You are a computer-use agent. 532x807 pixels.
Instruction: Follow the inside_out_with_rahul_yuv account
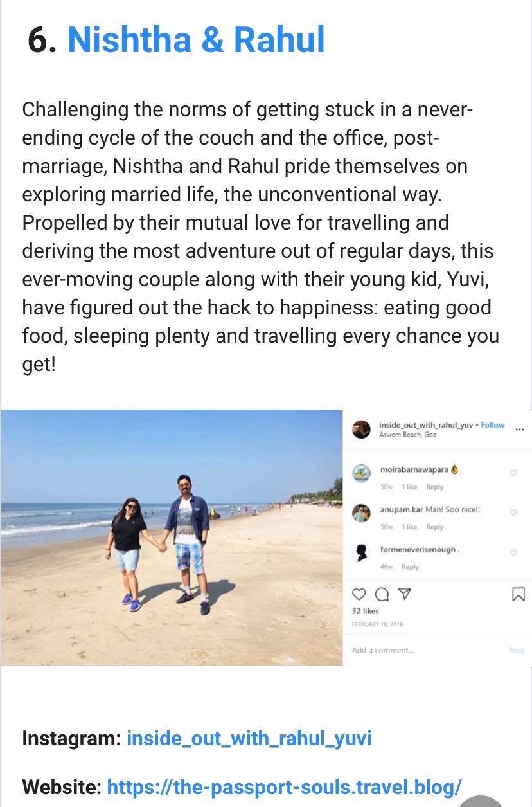pyautogui.click(x=493, y=425)
